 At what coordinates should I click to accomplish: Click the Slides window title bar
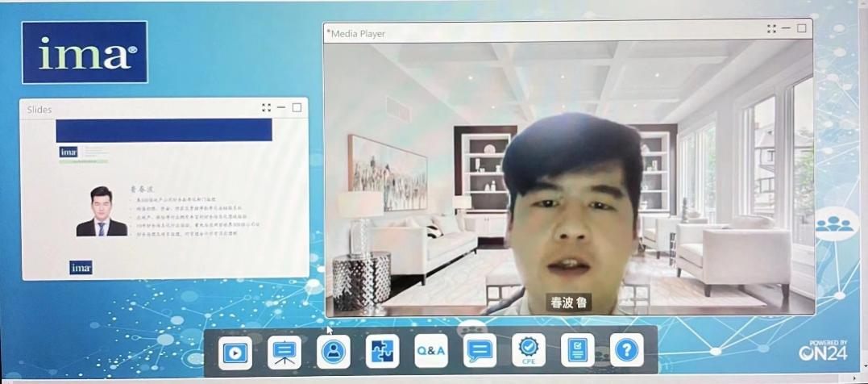pos(164,109)
